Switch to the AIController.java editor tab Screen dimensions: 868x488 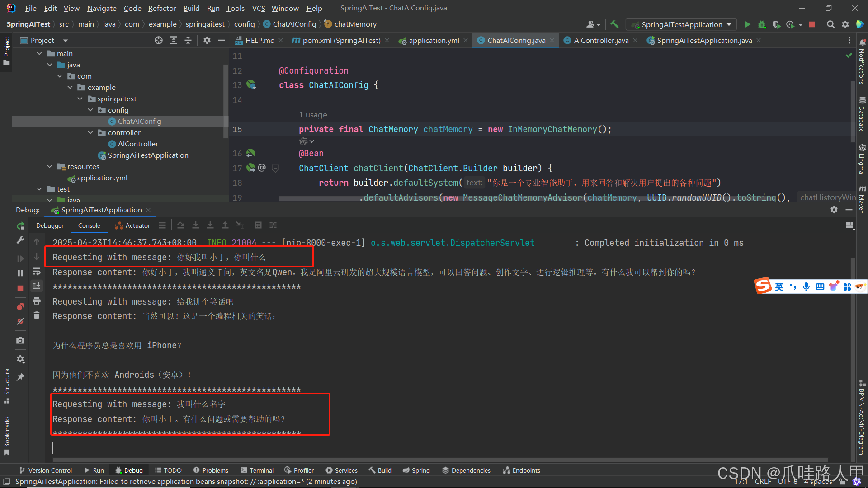point(600,40)
